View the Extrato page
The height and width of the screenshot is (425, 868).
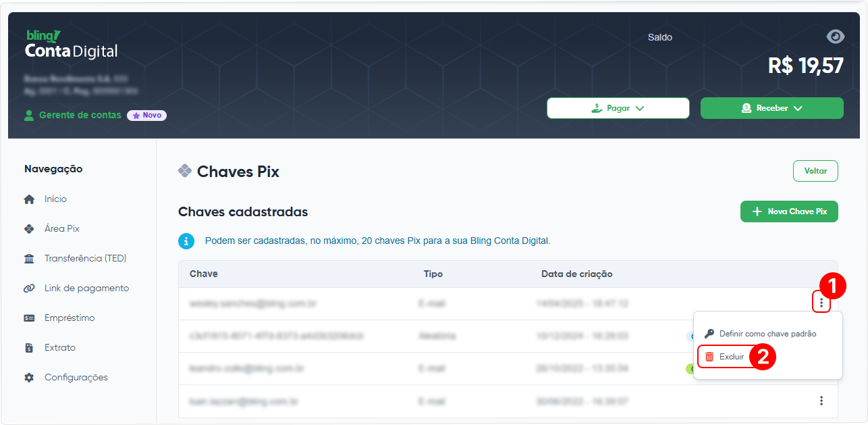pyautogui.click(x=50, y=348)
